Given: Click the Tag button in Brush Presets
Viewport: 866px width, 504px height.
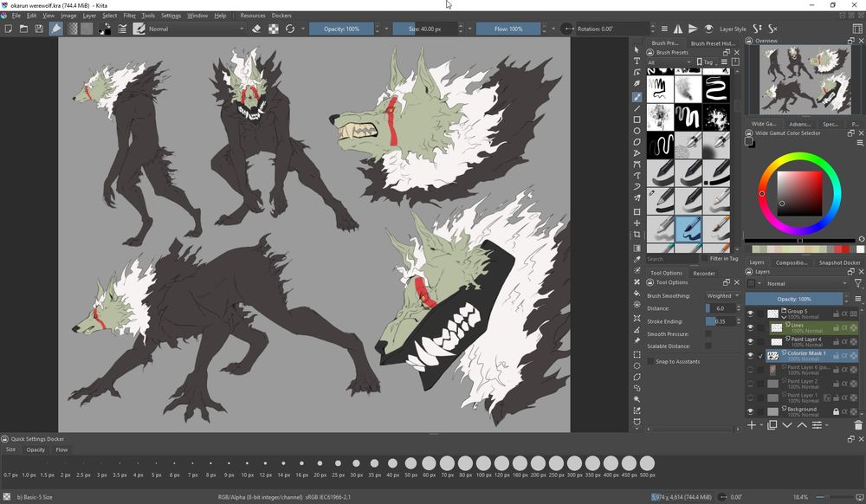Looking at the screenshot, I should point(707,62).
